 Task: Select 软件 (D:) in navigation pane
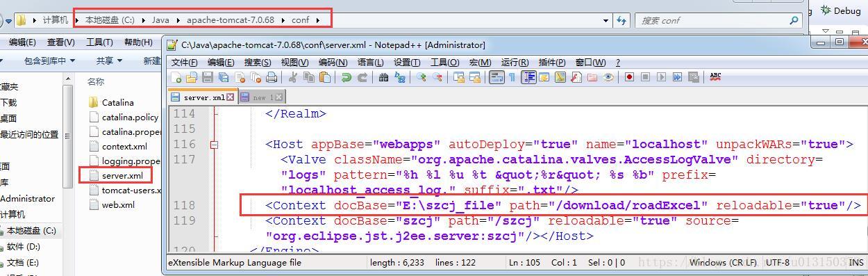(23, 247)
